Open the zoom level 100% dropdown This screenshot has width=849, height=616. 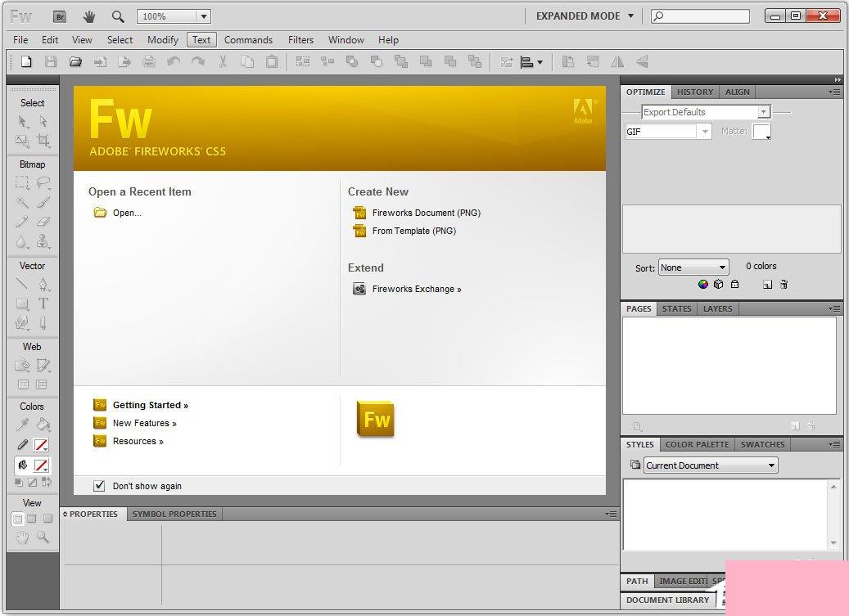(204, 16)
